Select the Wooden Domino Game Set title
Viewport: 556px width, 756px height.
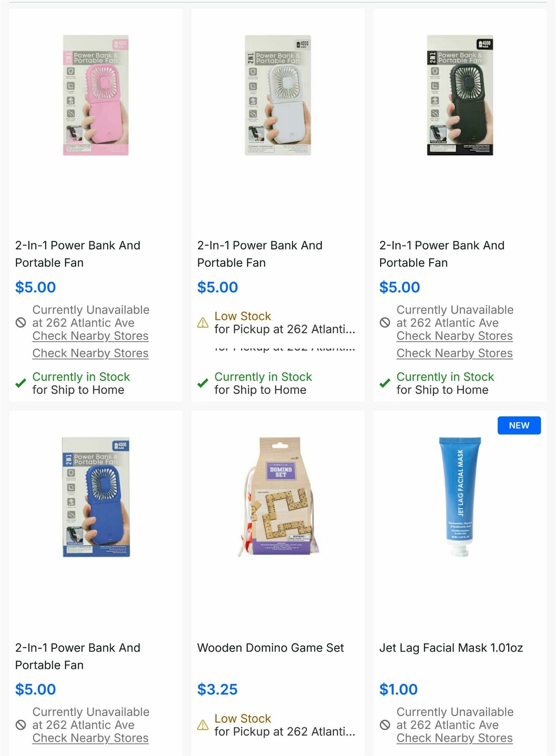[271, 648]
